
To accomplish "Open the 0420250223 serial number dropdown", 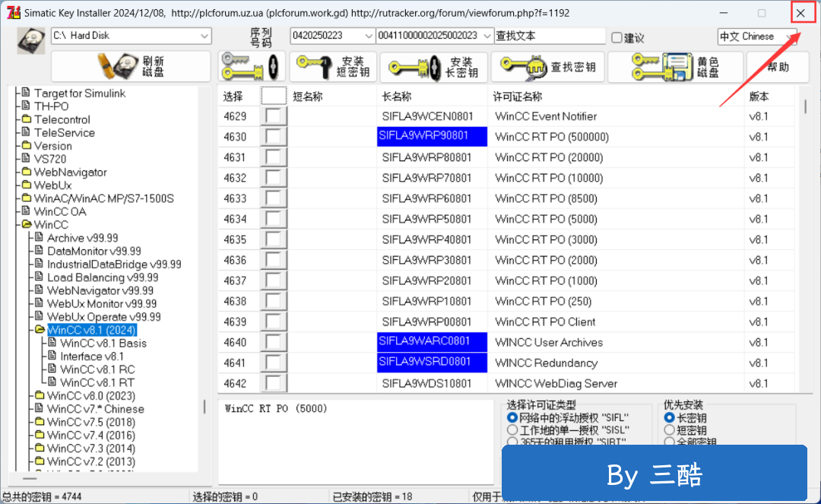I will click(x=369, y=36).
